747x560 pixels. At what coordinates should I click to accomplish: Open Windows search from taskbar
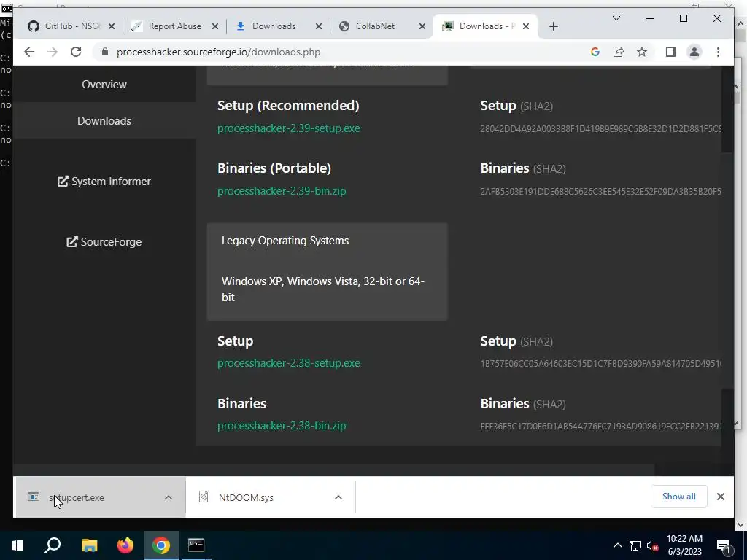[53, 545]
